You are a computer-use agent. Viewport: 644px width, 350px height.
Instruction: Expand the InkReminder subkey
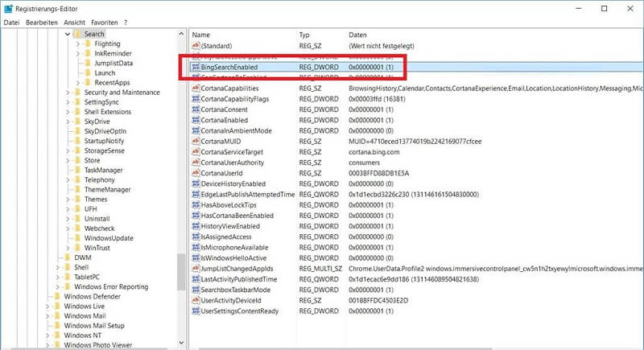(78, 54)
